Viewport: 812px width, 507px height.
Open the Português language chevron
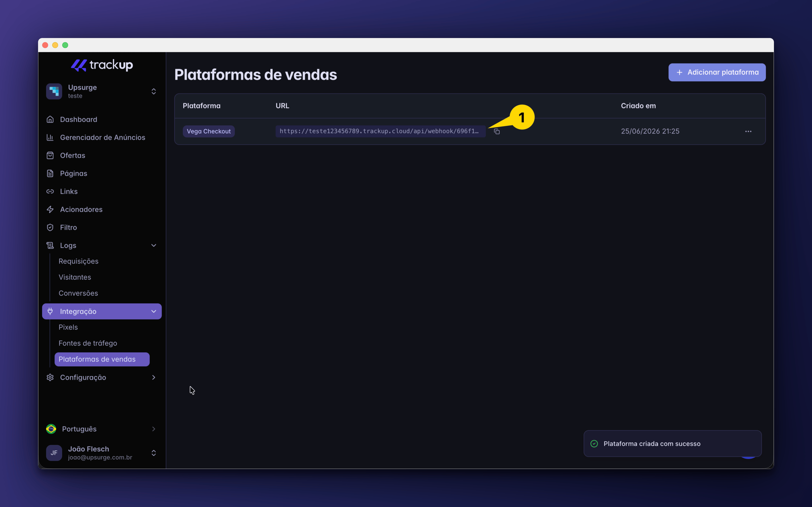(154, 429)
